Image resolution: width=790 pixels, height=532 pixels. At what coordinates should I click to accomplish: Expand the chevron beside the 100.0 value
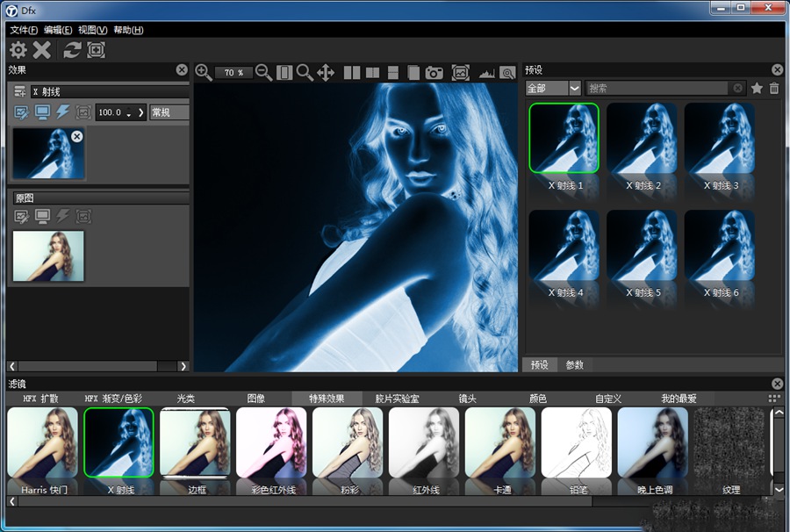(140, 112)
